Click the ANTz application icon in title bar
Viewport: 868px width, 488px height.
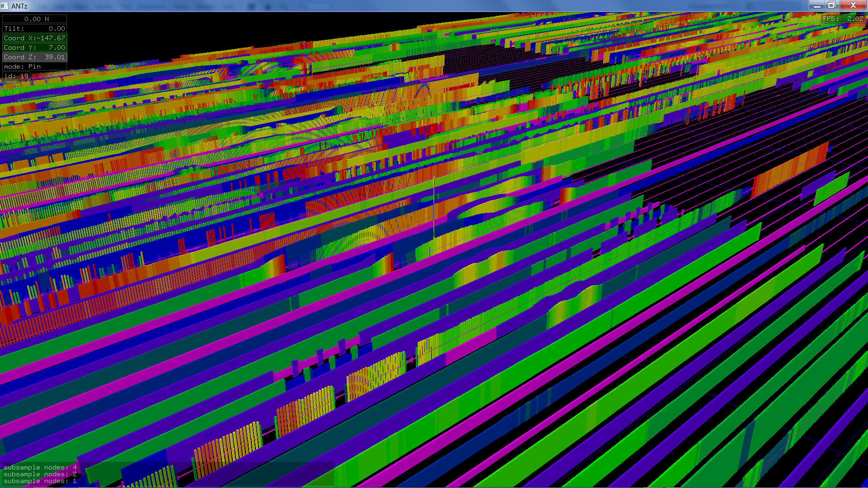pyautogui.click(x=5, y=6)
